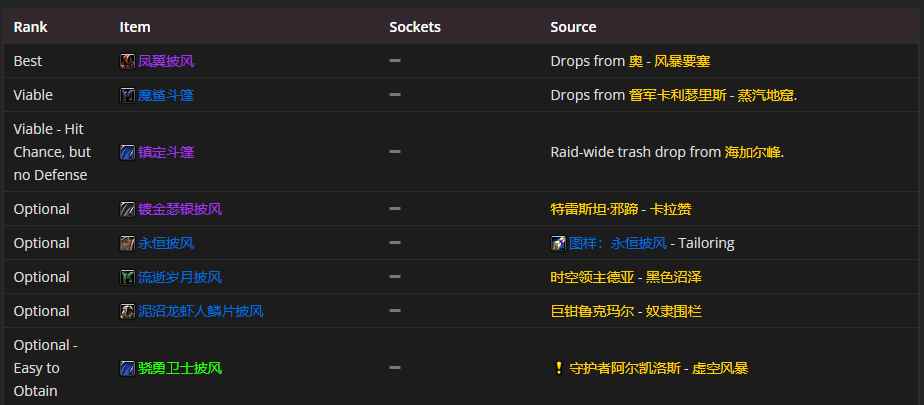The height and width of the screenshot is (405, 924).
Task: Click the quest exclamation mark icon
Action: (559, 368)
